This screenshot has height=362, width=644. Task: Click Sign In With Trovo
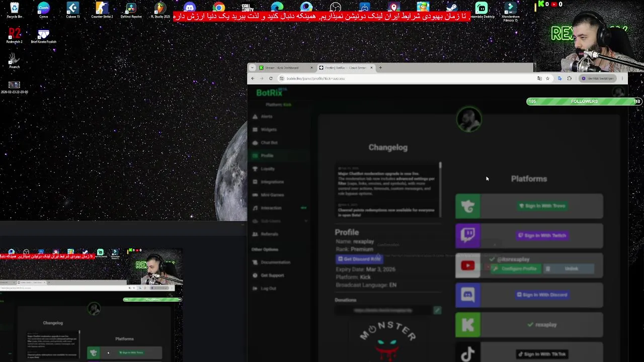(x=542, y=206)
